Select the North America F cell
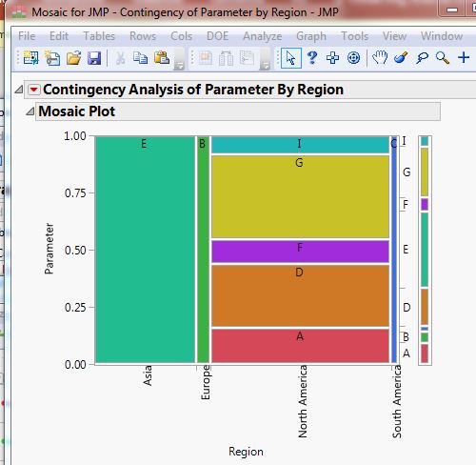This screenshot has height=465, width=476. click(300, 252)
